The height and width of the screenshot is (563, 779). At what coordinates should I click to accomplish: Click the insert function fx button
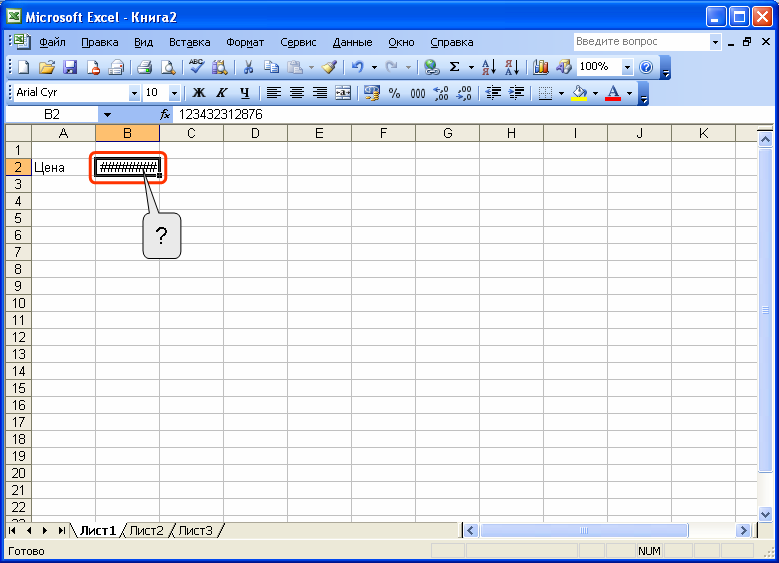[165, 115]
